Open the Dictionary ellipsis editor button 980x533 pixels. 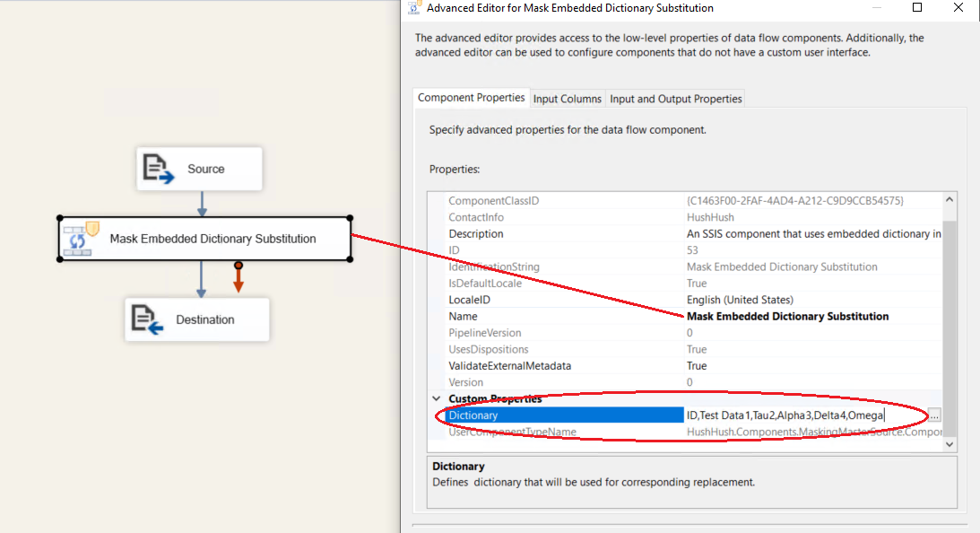[934, 415]
